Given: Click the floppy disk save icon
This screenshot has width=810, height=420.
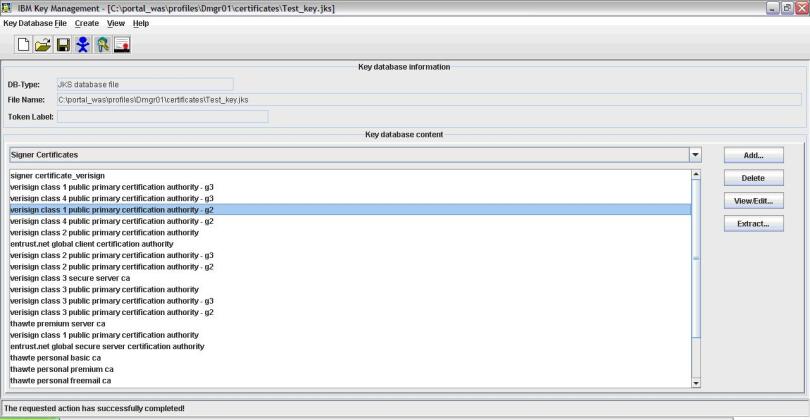Looking at the screenshot, I should (63, 45).
